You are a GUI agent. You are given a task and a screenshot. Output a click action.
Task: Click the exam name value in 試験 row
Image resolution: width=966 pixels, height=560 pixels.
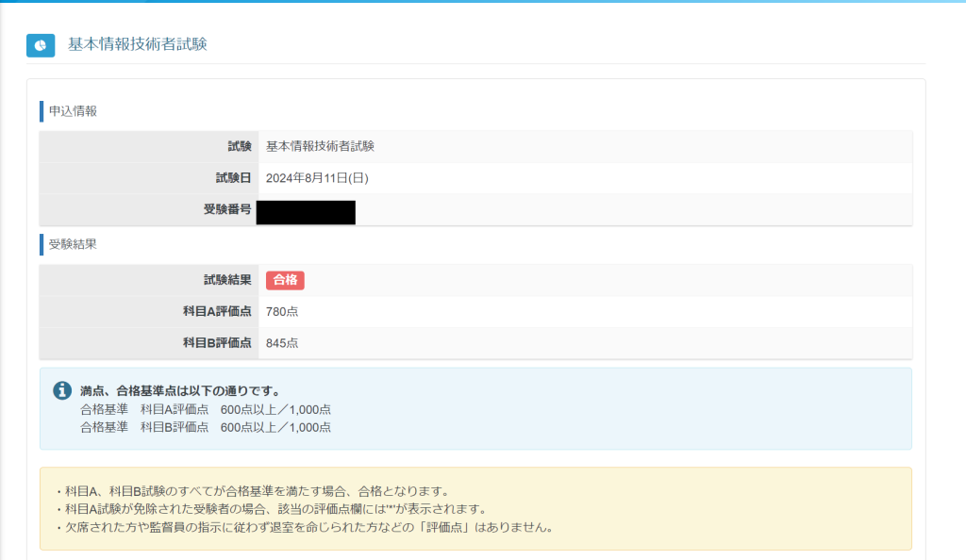(x=320, y=146)
